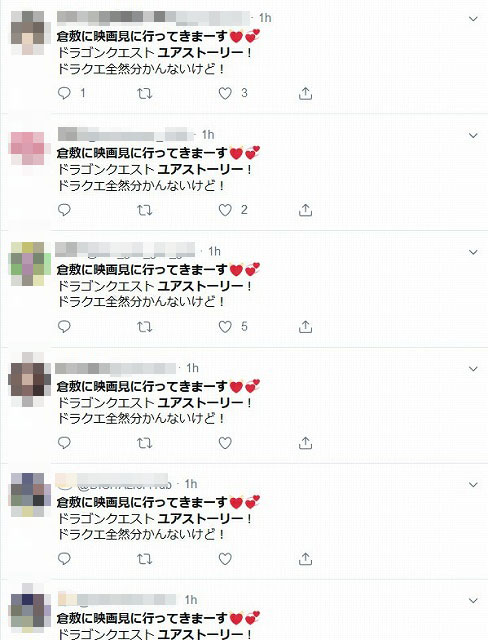Expand options chevron on second tweet
This screenshot has width=488, height=640.
coord(473,136)
